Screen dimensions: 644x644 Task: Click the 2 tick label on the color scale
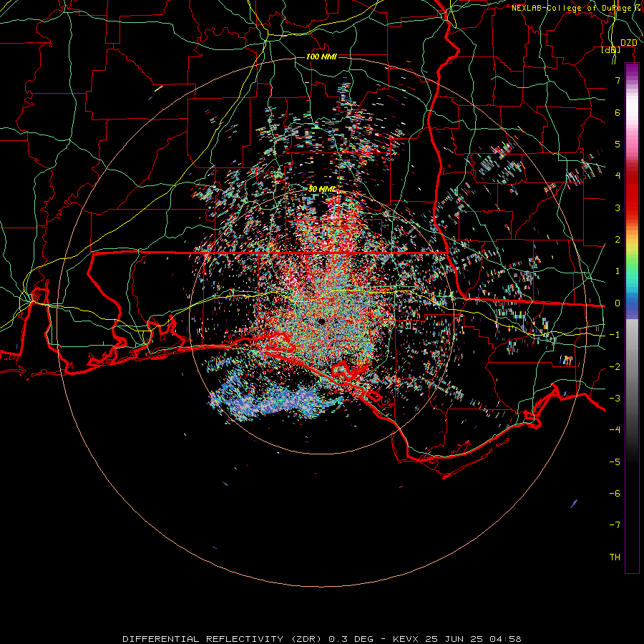click(x=618, y=240)
